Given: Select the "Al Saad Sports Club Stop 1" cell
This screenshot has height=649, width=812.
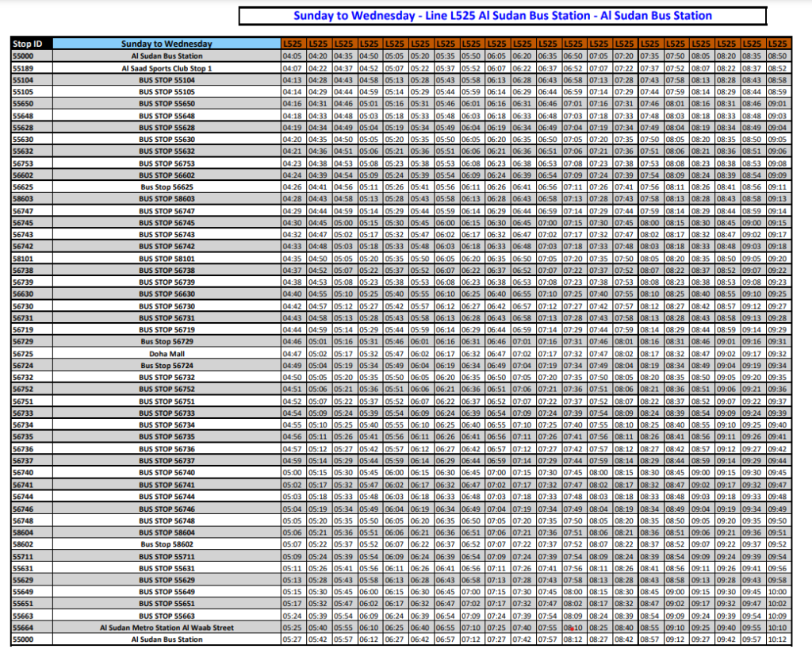Looking at the screenshot, I should coord(167,68).
